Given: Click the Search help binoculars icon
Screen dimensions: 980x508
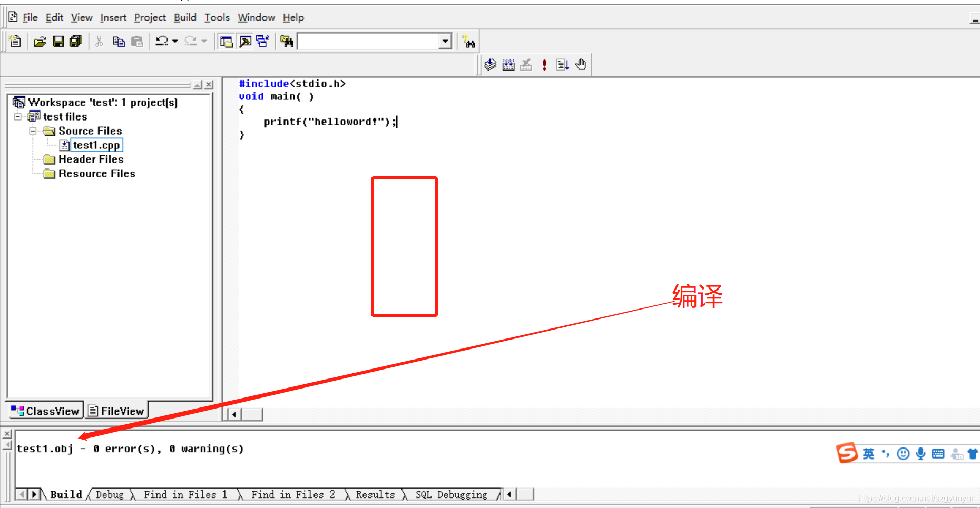Looking at the screenshot, I should [x=468, y=42].
